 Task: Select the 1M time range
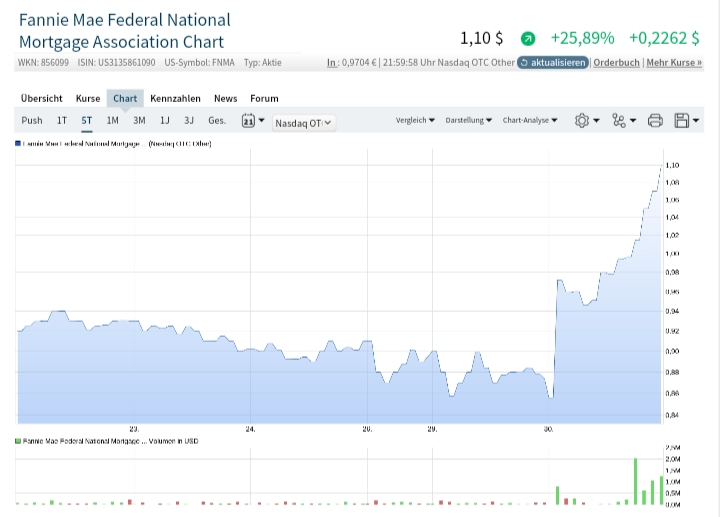112,120
